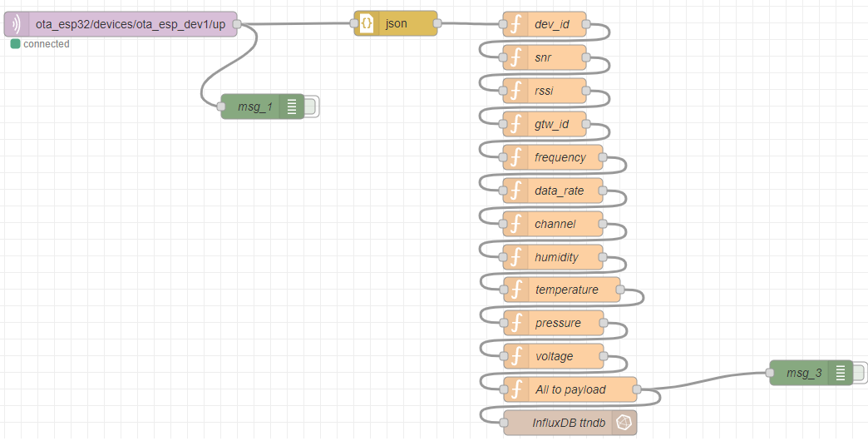This screenshot has width=868, height=441.
Task: Click the MQTT node output port
Action: [x=237, y=24]
